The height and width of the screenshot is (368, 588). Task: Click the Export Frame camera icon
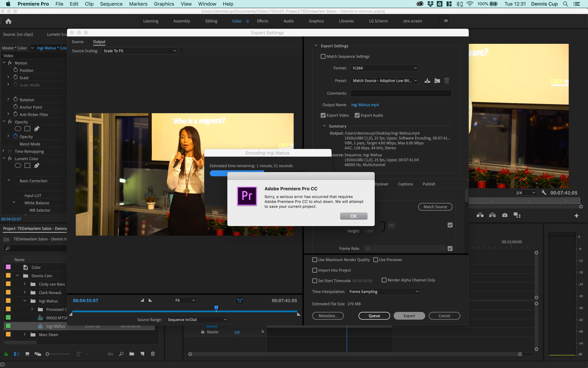tap(505, 215)
